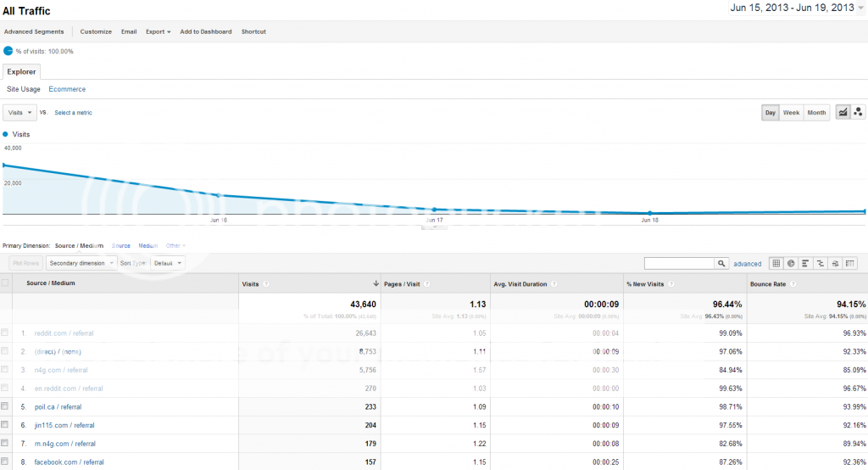Click the Plot Rows button

[x=25, y=263]
